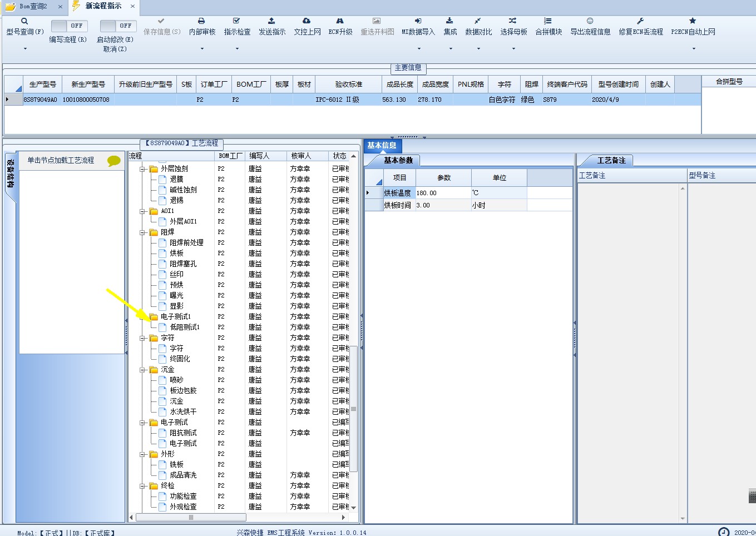Click 指示检查 toolbar icon

(x=236, y=21)
